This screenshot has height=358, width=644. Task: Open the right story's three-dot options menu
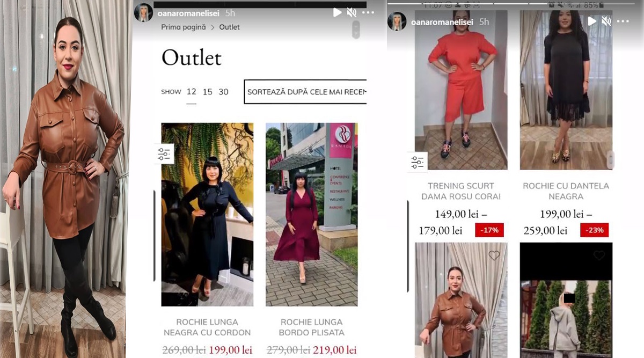[623, 21]
